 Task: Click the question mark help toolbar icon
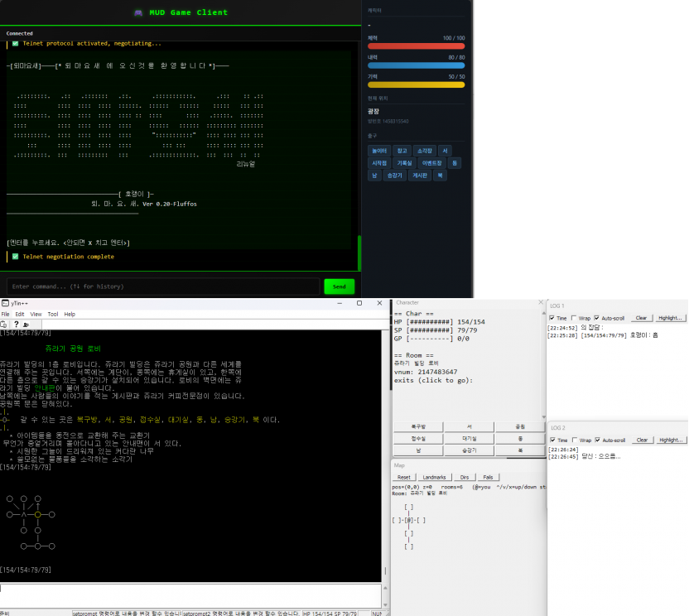click(17, 325)
